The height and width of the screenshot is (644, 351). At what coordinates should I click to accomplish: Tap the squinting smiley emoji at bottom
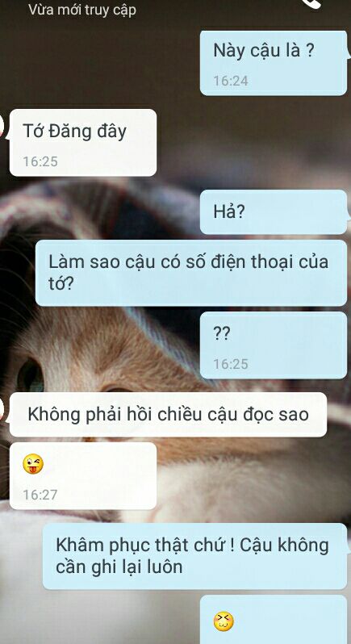pos(224,621)
